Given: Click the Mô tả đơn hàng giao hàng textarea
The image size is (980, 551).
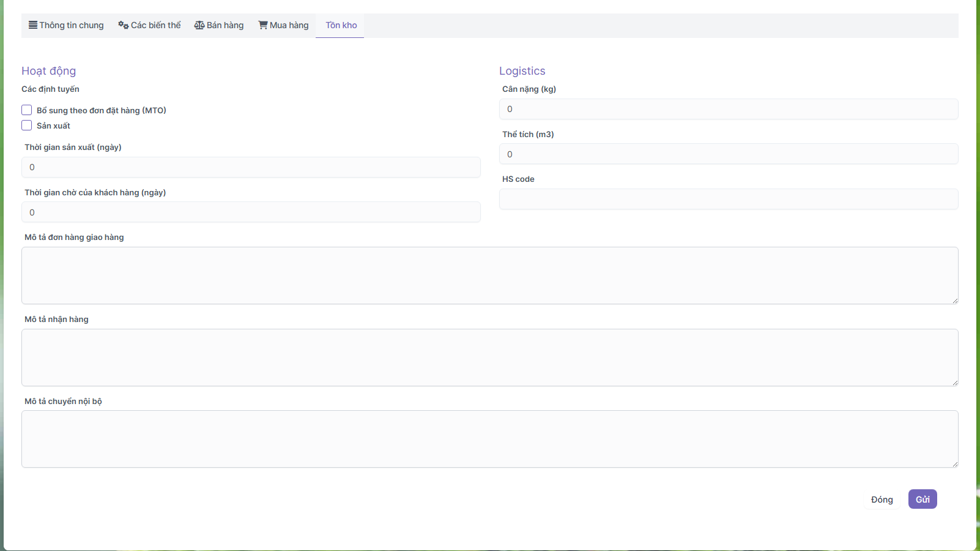Looking at the screenshot, I should click(489, 275).
